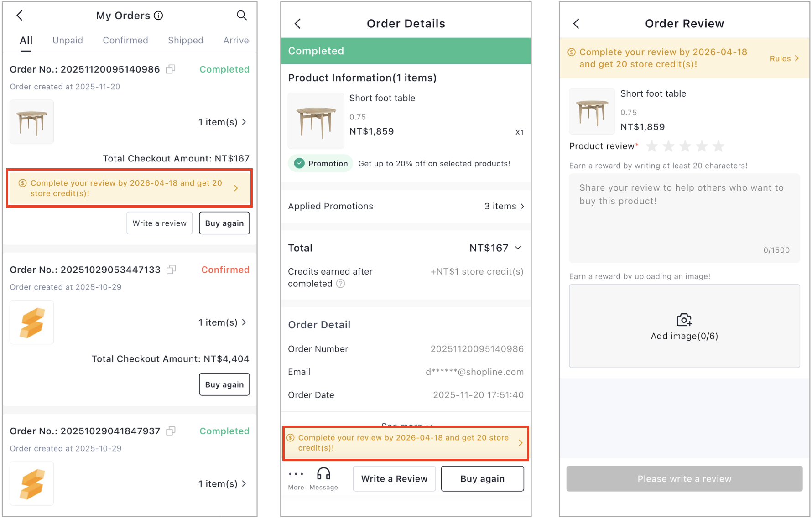Go back from Order Review screen

tap(576, 24)
